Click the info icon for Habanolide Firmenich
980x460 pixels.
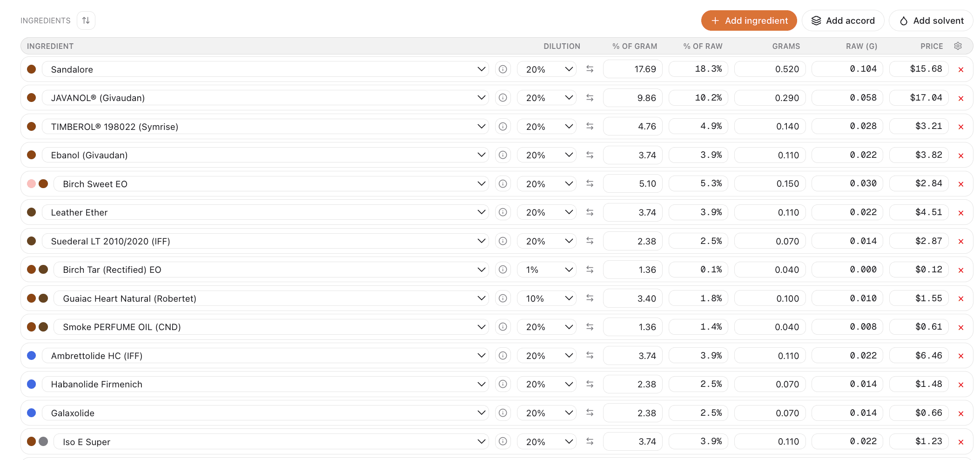[x=503, y=384]
